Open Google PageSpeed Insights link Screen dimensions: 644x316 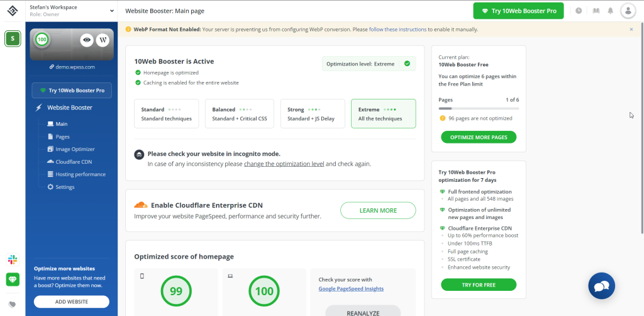coord(351,289)
